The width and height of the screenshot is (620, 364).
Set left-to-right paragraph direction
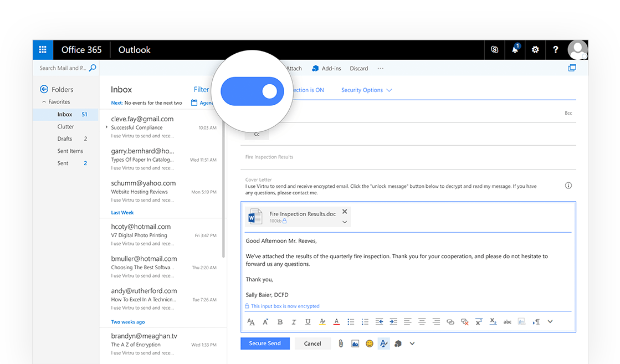536,322
